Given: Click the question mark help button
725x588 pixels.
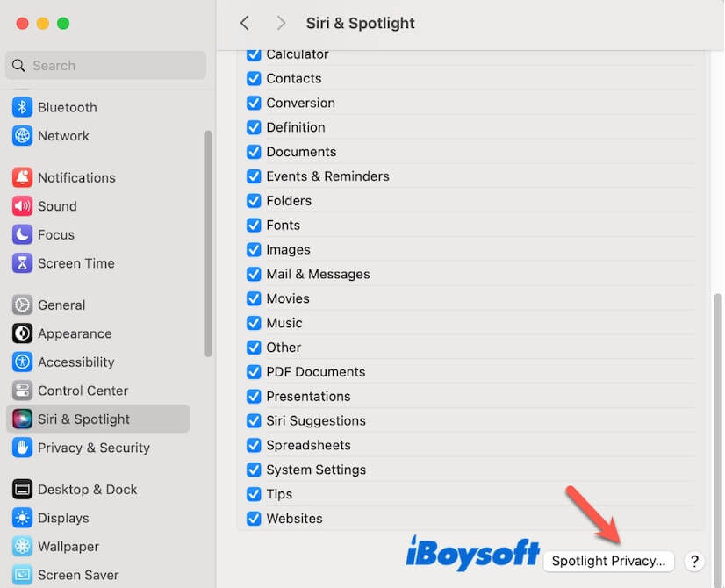Looking at the screenshot, I should tap(693, 561).
